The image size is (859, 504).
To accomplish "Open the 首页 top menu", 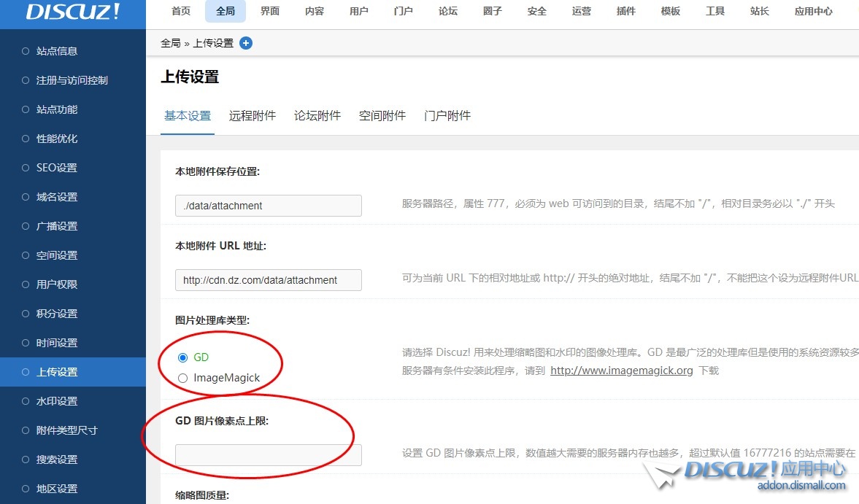I will (181, 12).
